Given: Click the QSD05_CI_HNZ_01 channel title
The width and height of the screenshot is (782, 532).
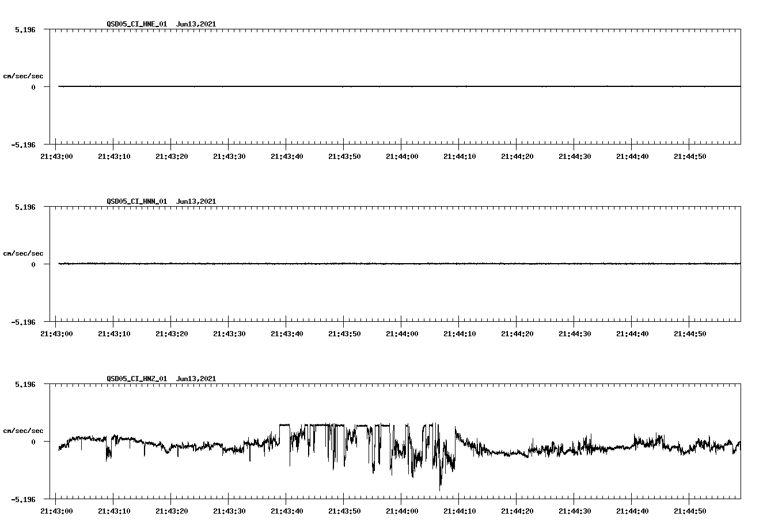Looking at the screenshot, I should tap(137, 379).
